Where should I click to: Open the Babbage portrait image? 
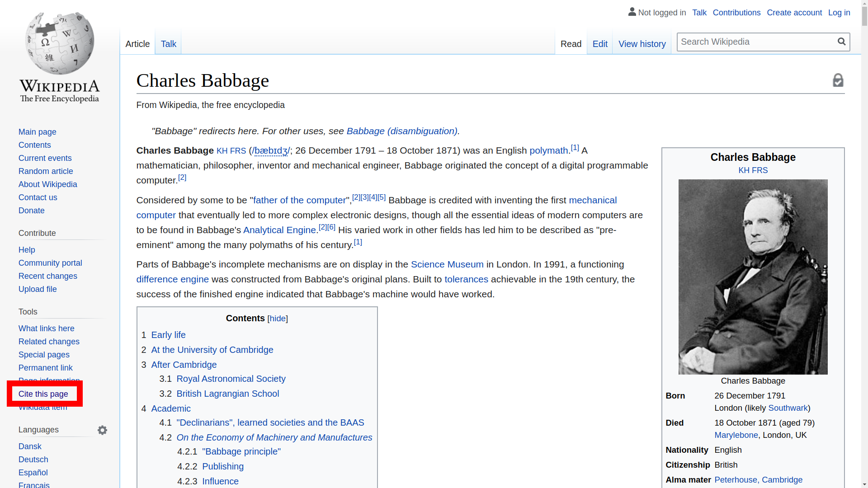(752, 277)
